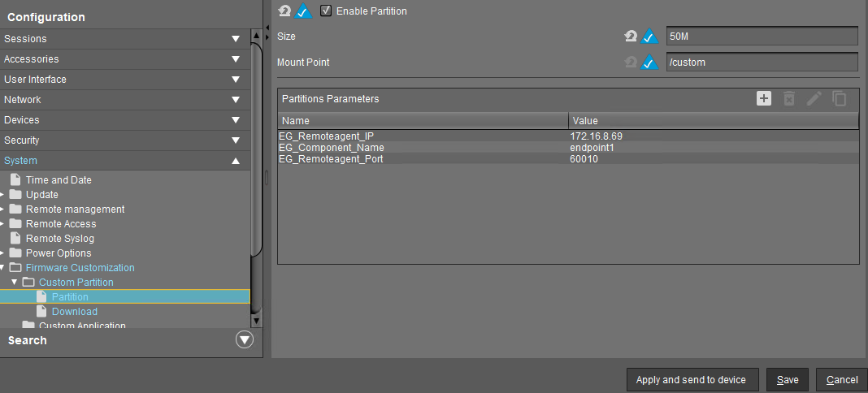
Task: Open the Download tree item
Action: [x=75, y=311]
